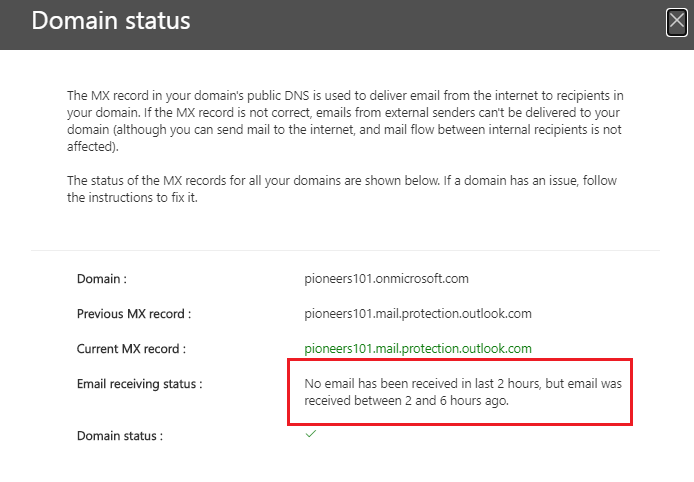
Task: Click the Domain status title heading
Action: point(111,21)
